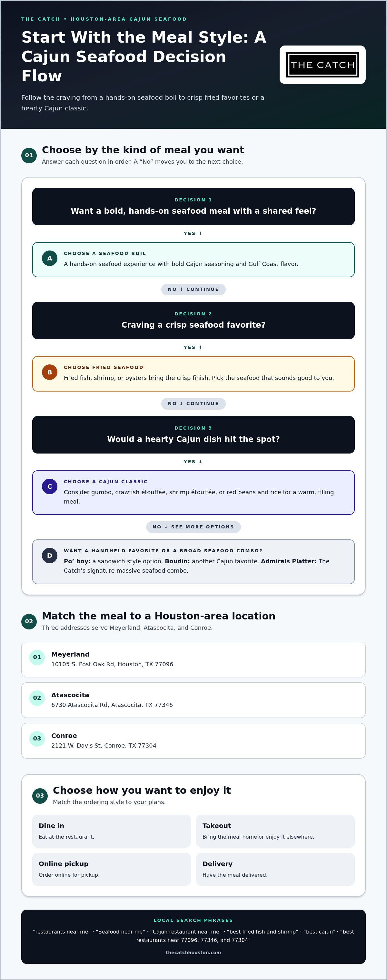Select the Conroe address card
387x980 pixels.
pyautogui.click(x=193, y=741)
